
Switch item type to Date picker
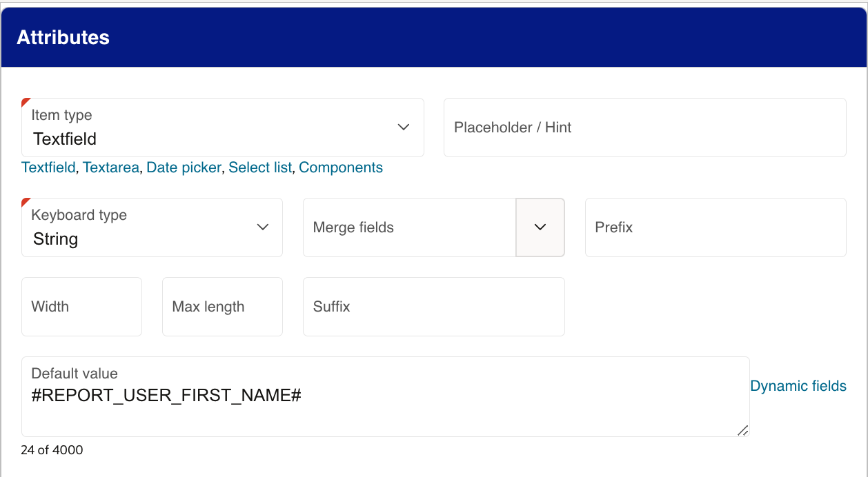point(184,167)
